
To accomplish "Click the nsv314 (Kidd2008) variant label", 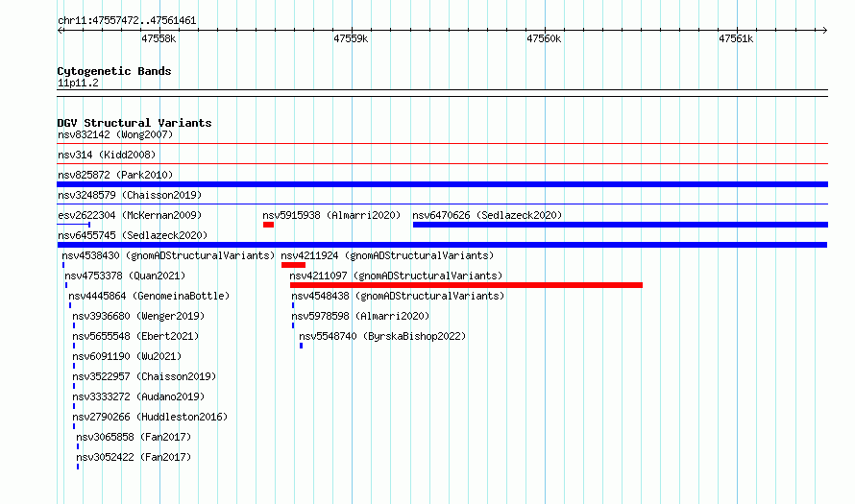I will 107,155.
